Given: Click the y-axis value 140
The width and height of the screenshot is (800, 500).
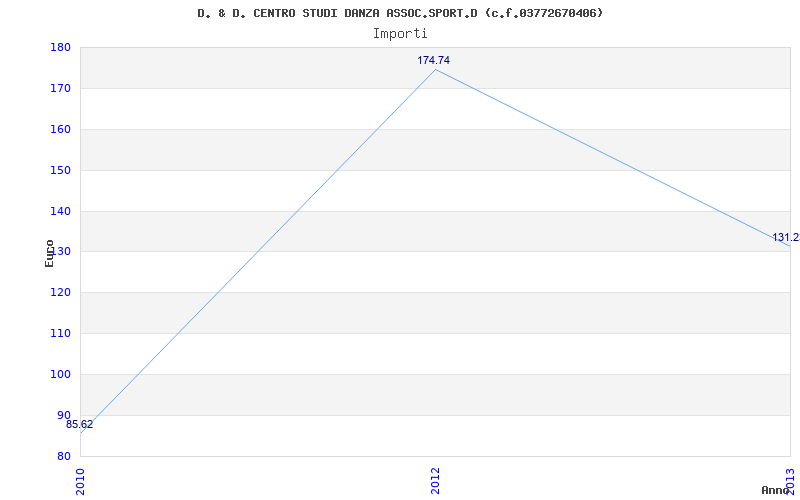Looking at the screenshot, I should pos(60,211).
